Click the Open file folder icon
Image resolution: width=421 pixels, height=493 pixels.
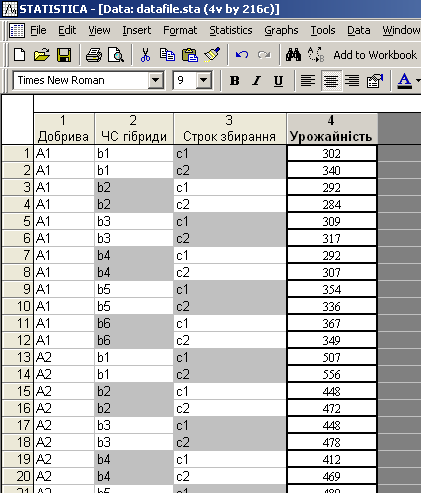[x=42, y=55]
